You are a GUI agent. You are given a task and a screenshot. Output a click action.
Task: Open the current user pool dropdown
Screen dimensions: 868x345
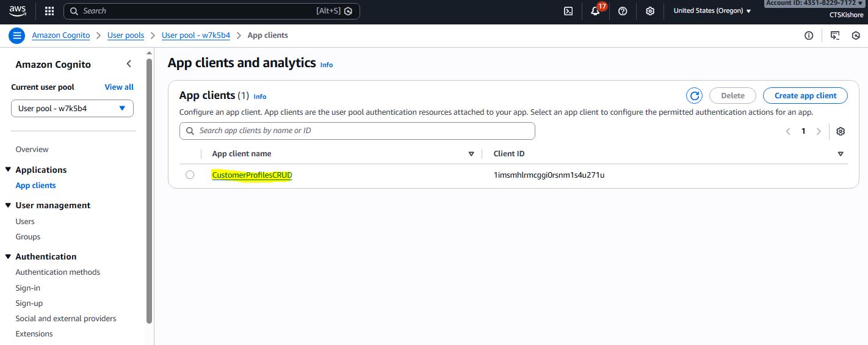[72, 109]
